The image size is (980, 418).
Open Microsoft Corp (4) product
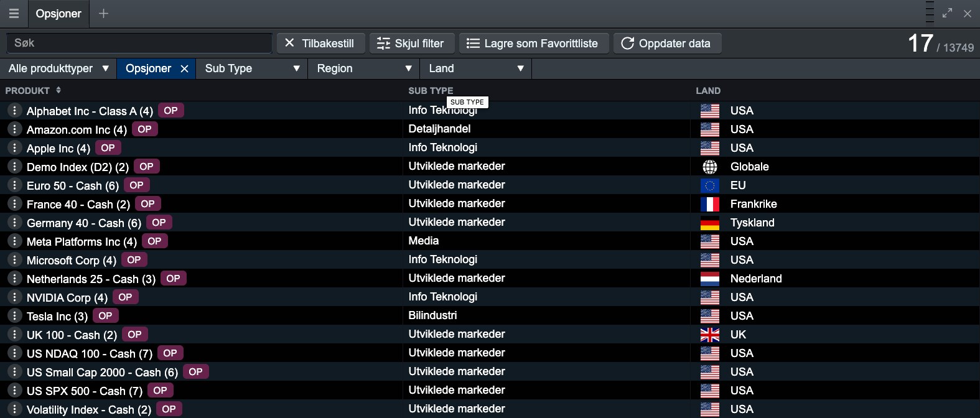(x=72, y=261)
